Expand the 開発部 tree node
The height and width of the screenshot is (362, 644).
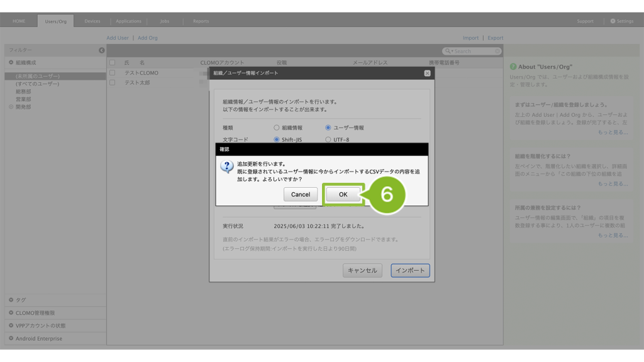11,107
